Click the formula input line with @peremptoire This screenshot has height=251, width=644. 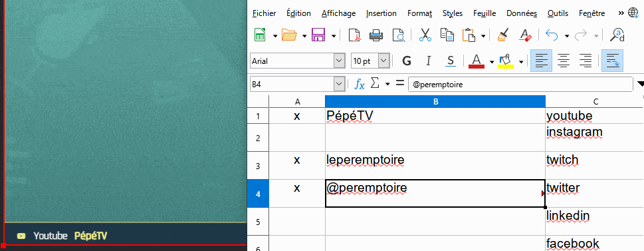click(520, 85)
